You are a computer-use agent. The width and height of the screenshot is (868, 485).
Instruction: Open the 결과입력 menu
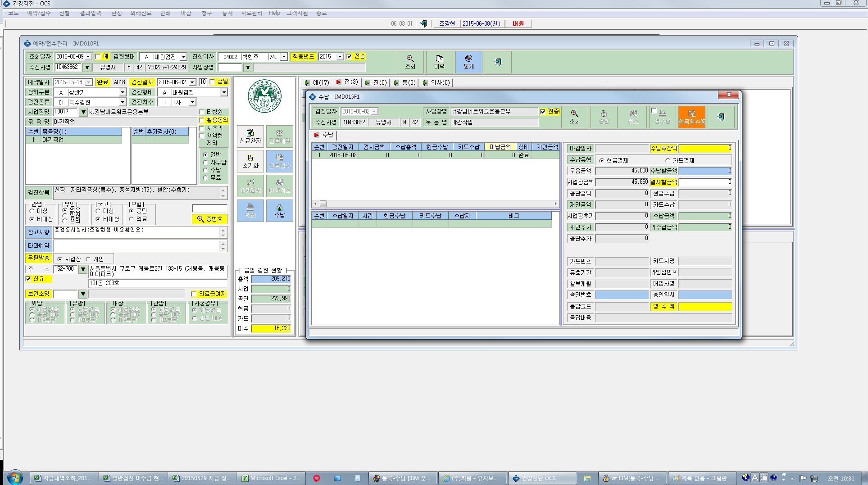tap(90, 13)
